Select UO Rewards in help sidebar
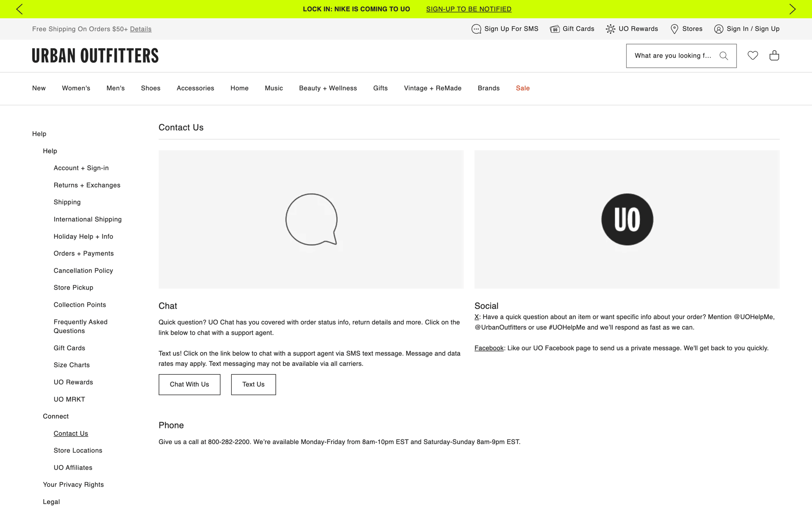 73,382
